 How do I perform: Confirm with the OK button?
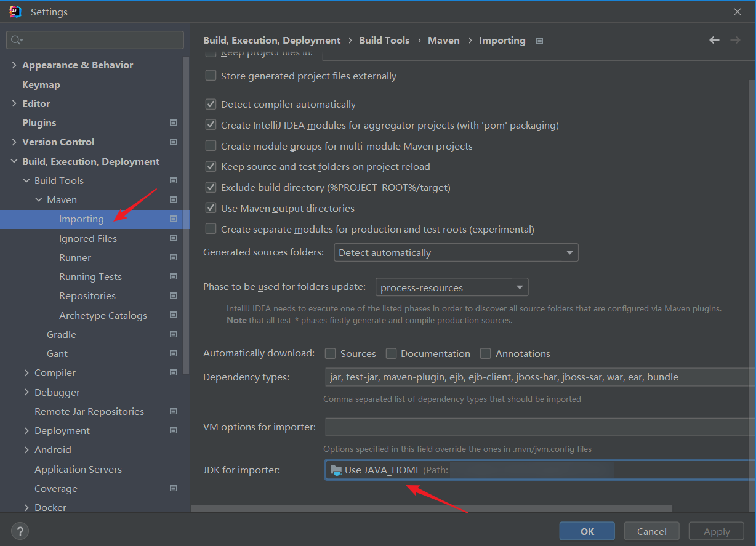(587, 531)
